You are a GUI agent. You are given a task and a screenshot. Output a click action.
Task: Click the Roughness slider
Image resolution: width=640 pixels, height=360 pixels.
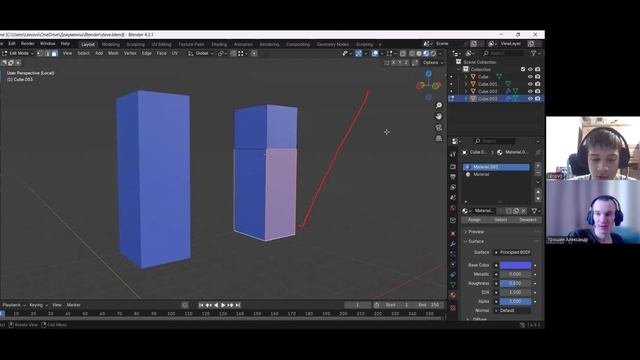pos(516,283)
